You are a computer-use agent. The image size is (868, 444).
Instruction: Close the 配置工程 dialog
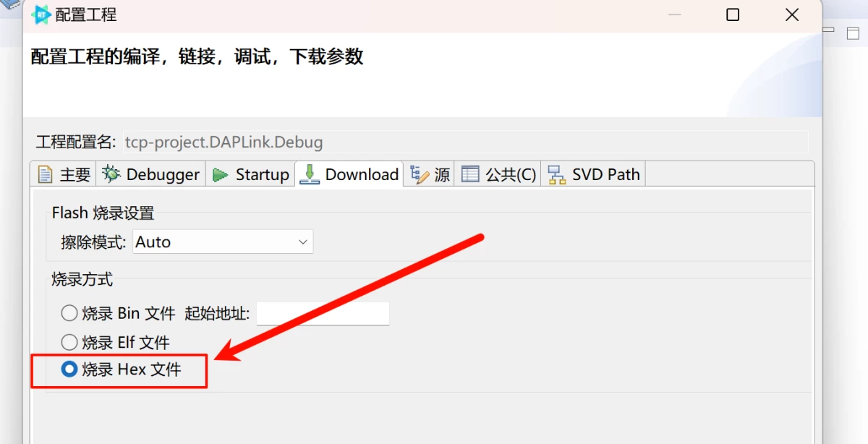[792, 14]
